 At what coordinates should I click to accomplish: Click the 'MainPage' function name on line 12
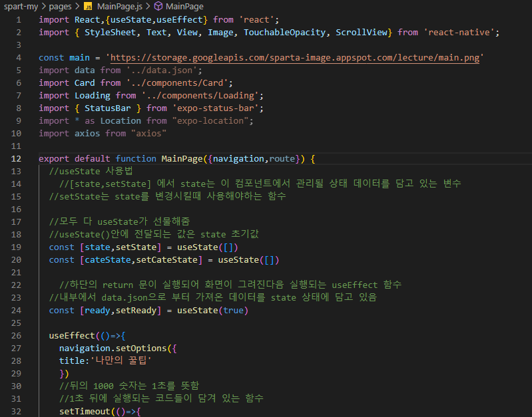(182, 159)
